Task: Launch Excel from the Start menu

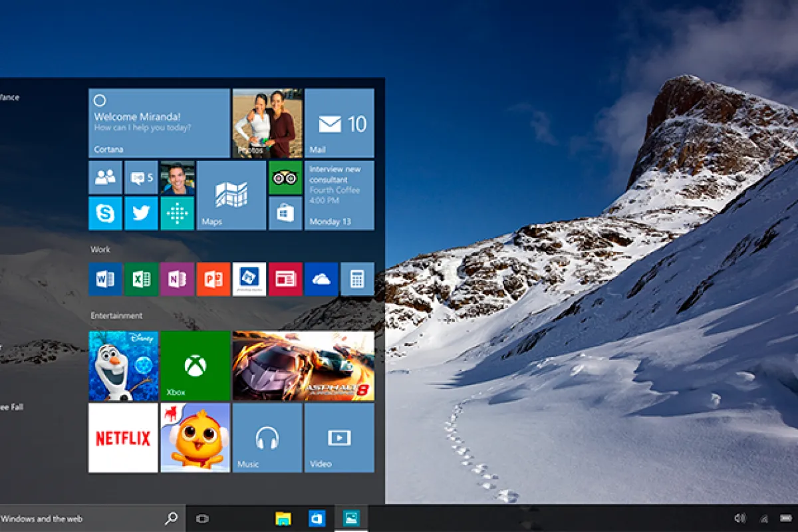Action: point(141,279)
